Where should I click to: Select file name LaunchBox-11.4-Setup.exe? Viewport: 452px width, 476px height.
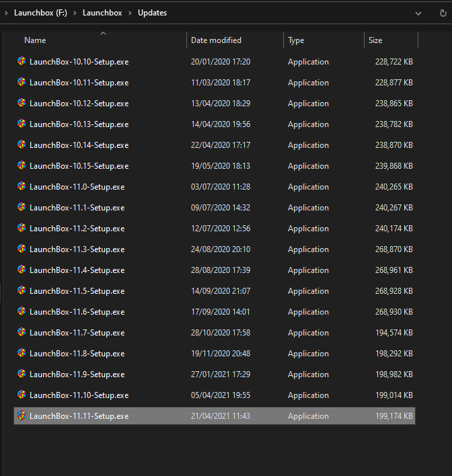[77, 270]
